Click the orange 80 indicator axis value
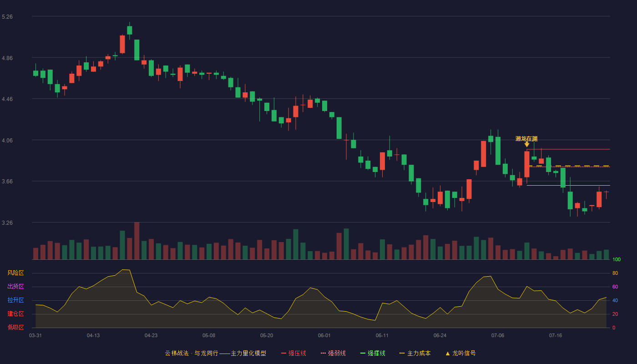This screenshot has width=637, height=364. coord(615,273)
